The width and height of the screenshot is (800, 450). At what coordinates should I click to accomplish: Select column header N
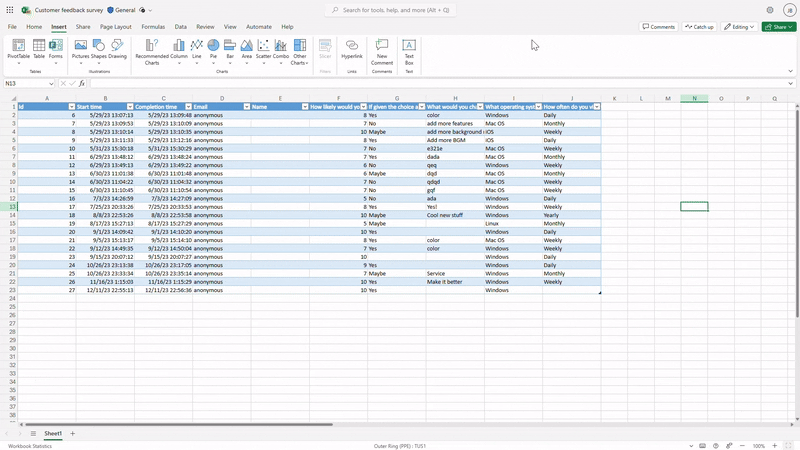click(694, 98)
